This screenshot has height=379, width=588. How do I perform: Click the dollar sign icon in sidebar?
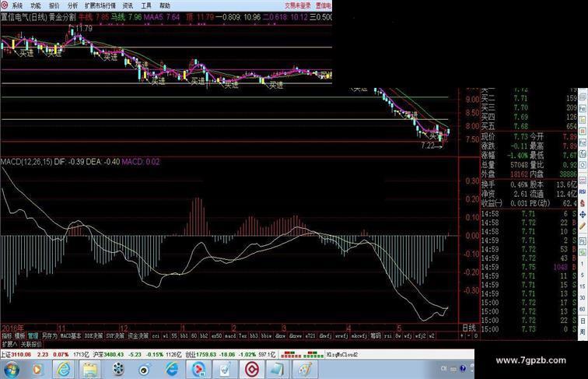click(x=583, y=203)
